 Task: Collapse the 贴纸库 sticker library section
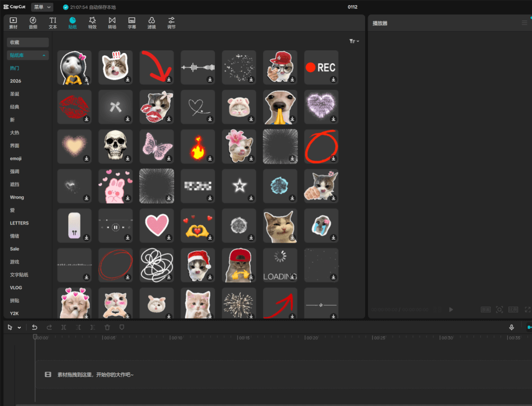pos(44,55)
